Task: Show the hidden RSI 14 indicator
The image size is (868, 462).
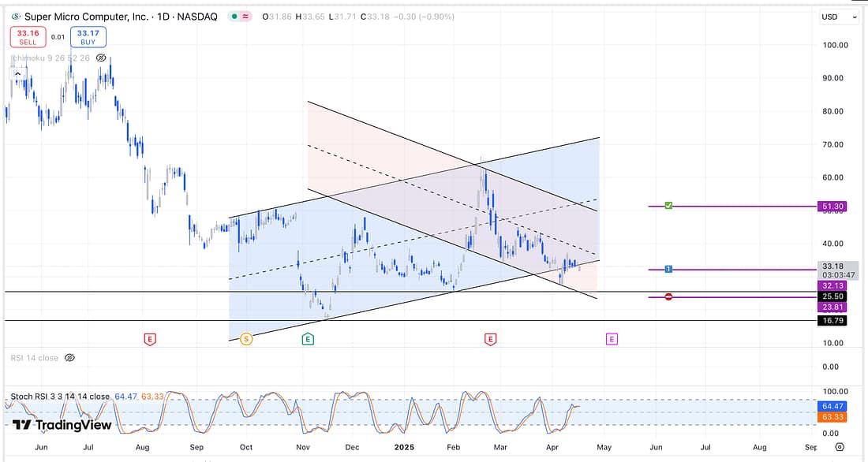Action: click(69, 358)
